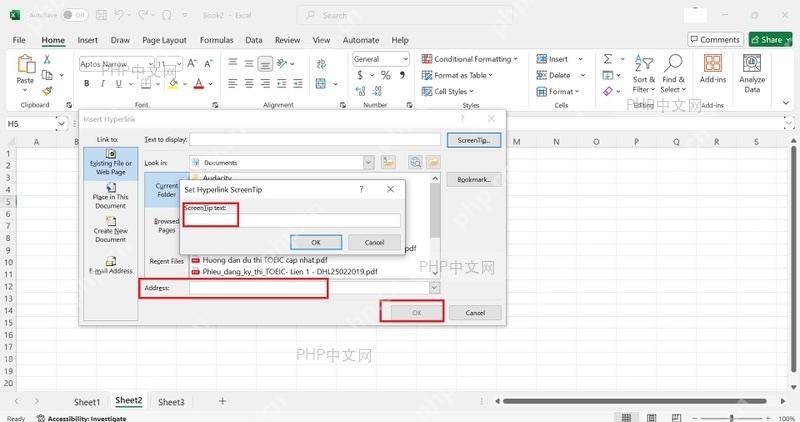Click the zoom slider in status bar
Screen dimensions: 800x422
(731, 418)
